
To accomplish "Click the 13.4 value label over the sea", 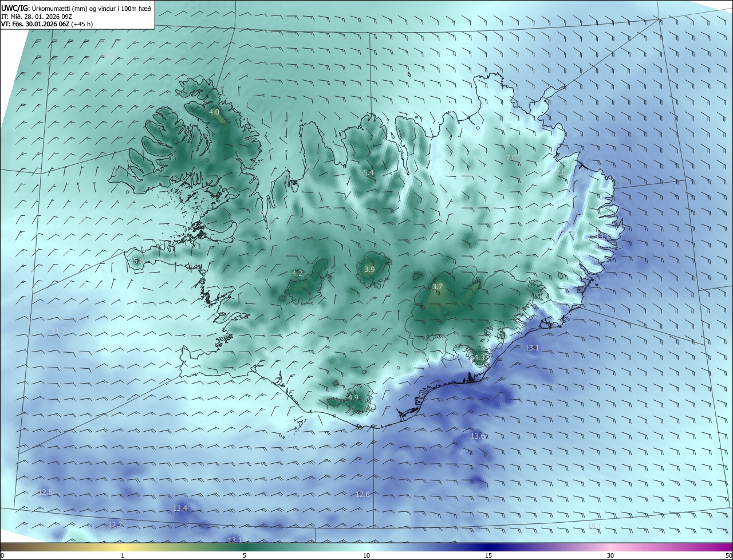I will click(x=180, y=508).
